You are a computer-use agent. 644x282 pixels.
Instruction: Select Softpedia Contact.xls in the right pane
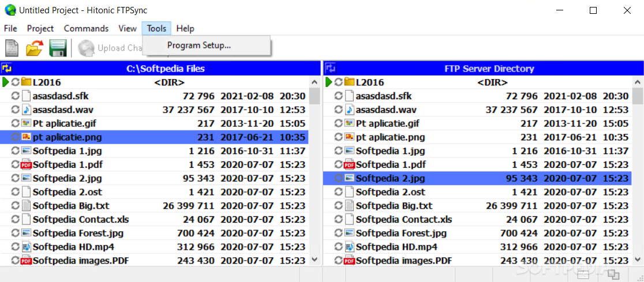478,219
